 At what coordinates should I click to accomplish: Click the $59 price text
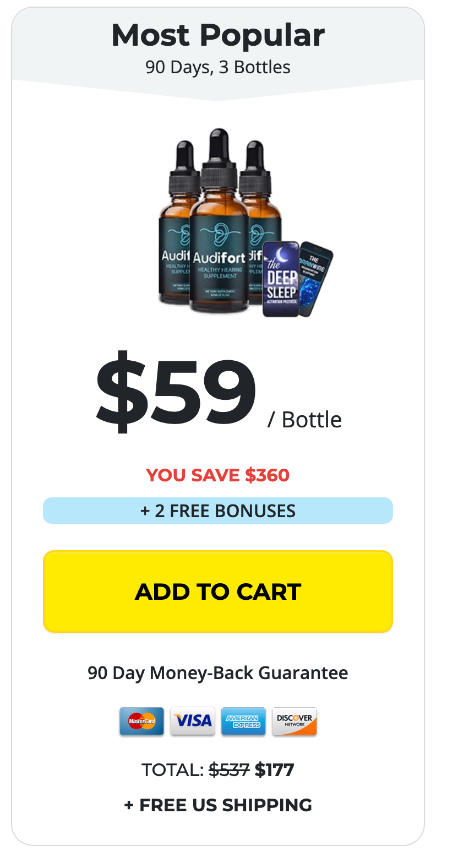[176, 391]
